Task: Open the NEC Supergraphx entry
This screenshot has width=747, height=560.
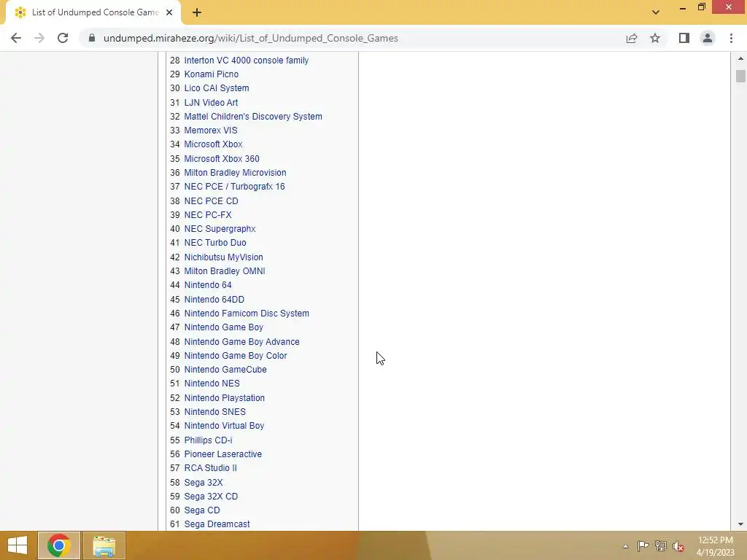Action: [220, 229]
